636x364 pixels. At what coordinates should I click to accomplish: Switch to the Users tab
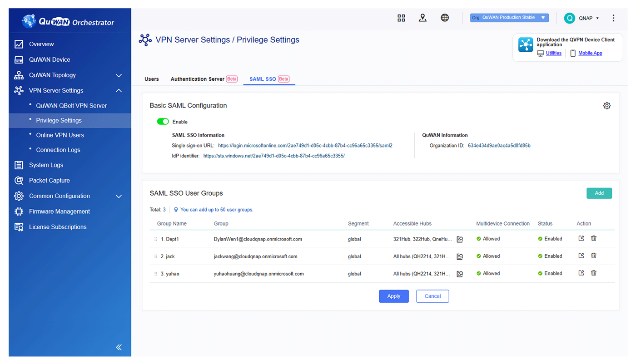click(152, 79)
